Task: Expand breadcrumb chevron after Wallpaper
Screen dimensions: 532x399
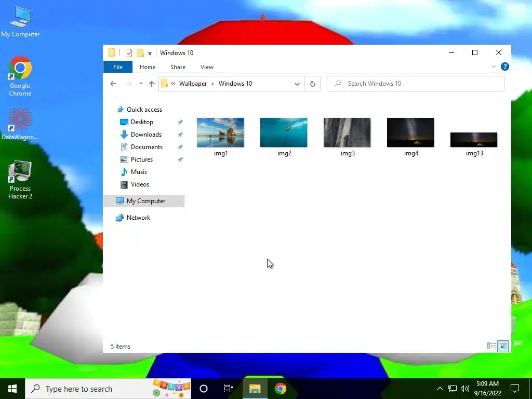Action: point(212,84)
